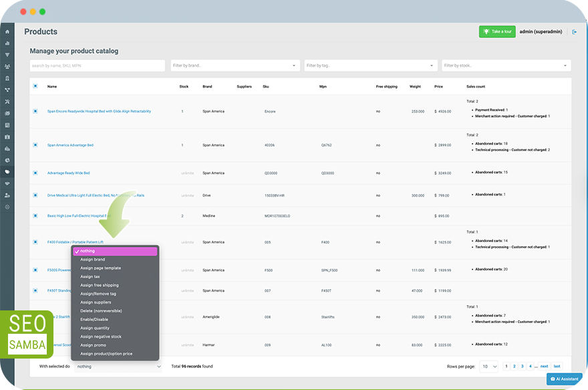Choose Assign page template option
Screen dimensions: 588x390
tap(100, 268)
